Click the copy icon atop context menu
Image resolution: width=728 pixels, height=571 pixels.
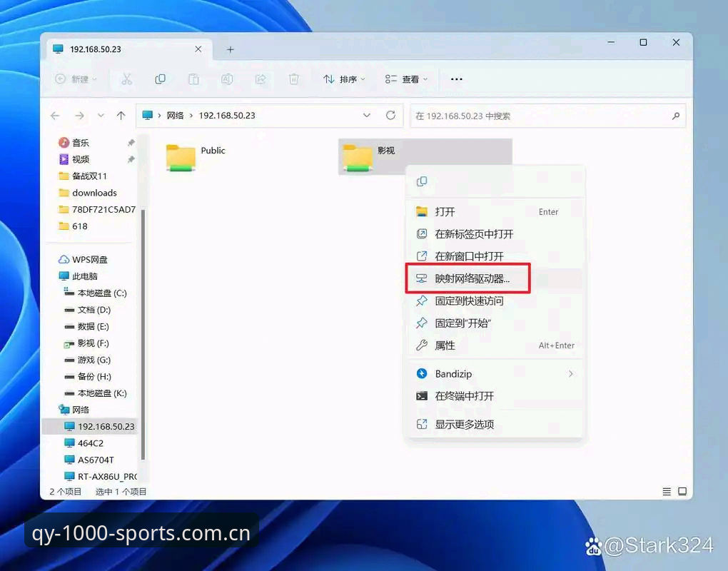[422, 181]
